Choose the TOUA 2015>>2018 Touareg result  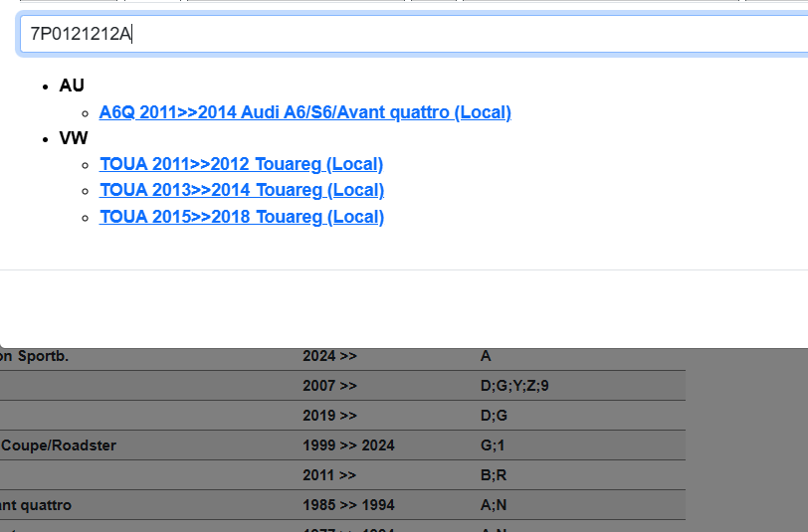tap(241, 217)
